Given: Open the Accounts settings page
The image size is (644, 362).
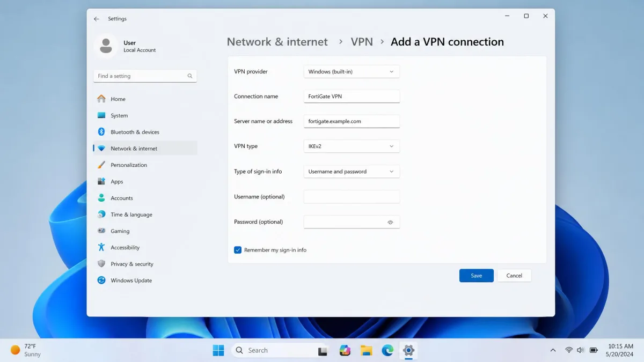Looking at the screenshot, I should click(145, 198).
